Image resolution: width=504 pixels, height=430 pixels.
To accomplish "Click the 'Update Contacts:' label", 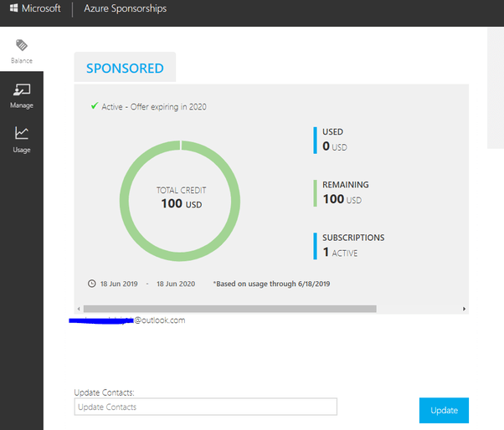I will click(x=104, y=392).
